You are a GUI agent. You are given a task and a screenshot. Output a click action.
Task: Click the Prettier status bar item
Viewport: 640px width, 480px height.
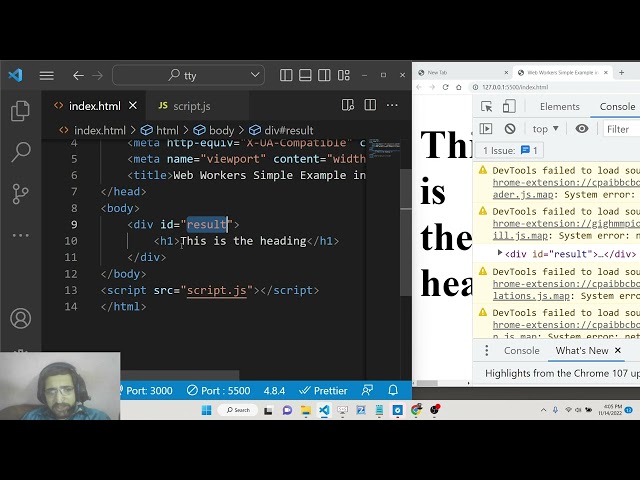click(323, 391)
